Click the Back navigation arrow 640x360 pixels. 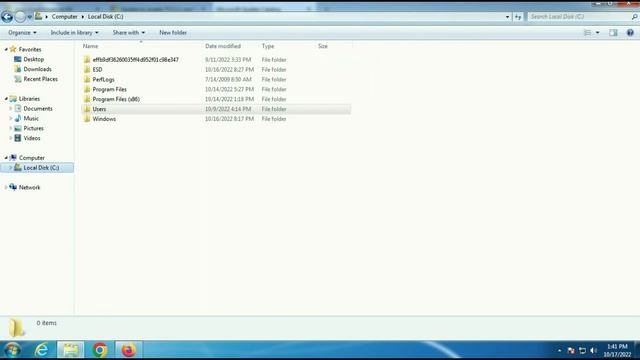click(x=7, y=17)
